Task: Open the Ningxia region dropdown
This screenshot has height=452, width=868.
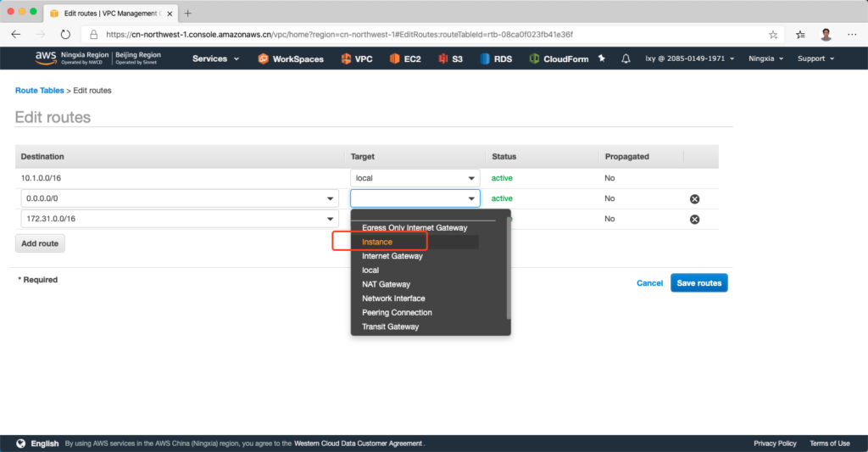Action: 765,59
